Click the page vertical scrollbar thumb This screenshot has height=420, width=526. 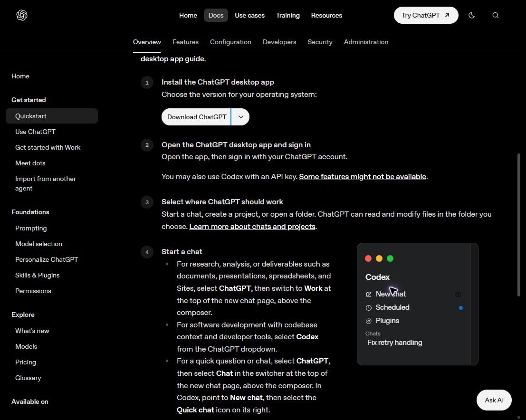tap(519, 225)
